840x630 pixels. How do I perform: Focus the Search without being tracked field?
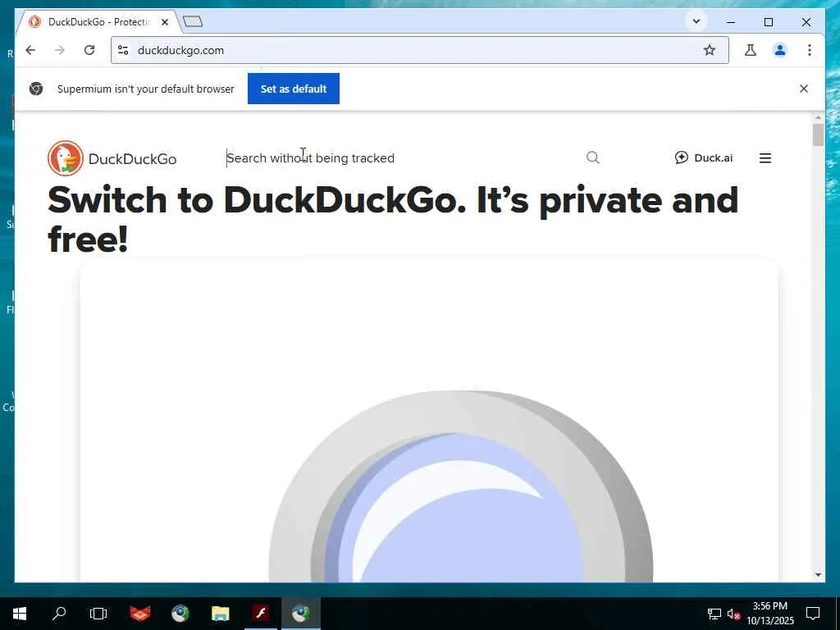click(402, 158)
